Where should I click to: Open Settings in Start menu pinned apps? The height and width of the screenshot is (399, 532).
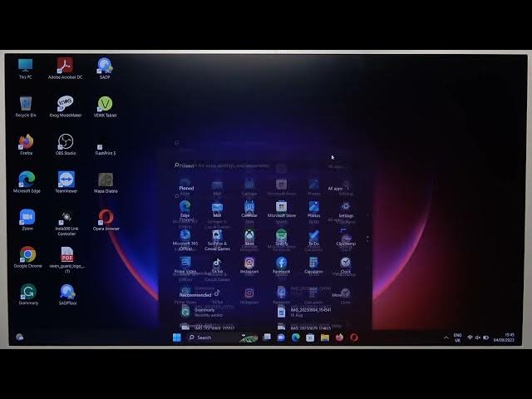click(x=346, y=209)
